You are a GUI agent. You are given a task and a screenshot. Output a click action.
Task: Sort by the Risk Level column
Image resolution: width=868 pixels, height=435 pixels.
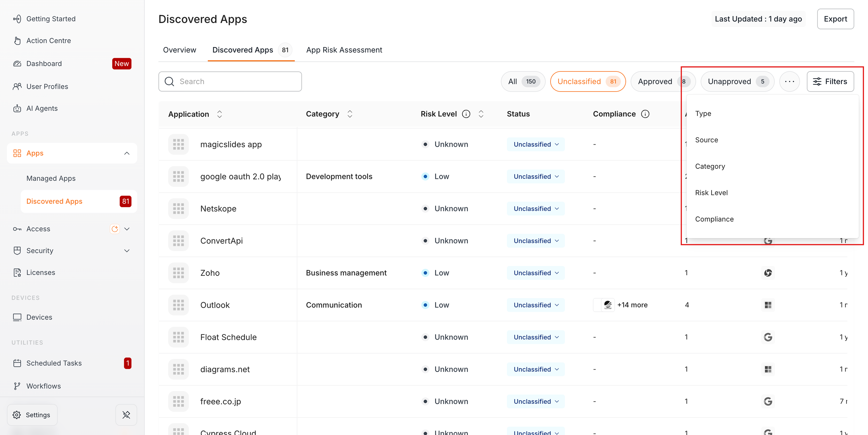coord(481,114)
